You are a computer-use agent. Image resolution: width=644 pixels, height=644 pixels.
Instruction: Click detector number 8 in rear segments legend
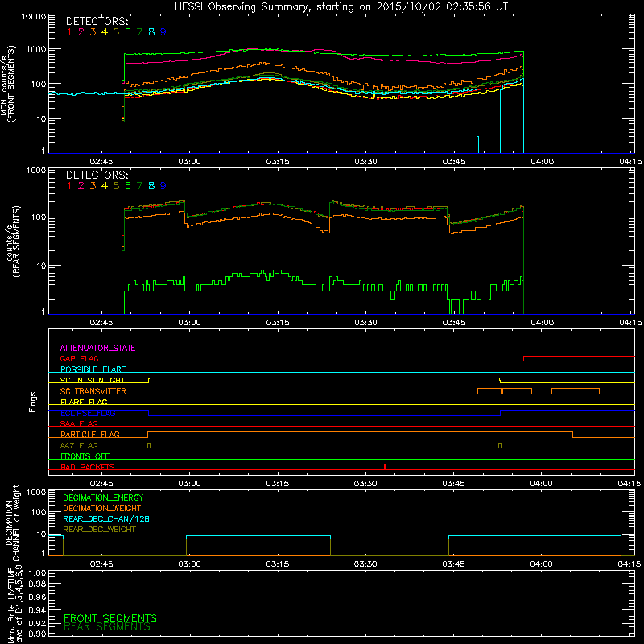click(x=151, y=186)
